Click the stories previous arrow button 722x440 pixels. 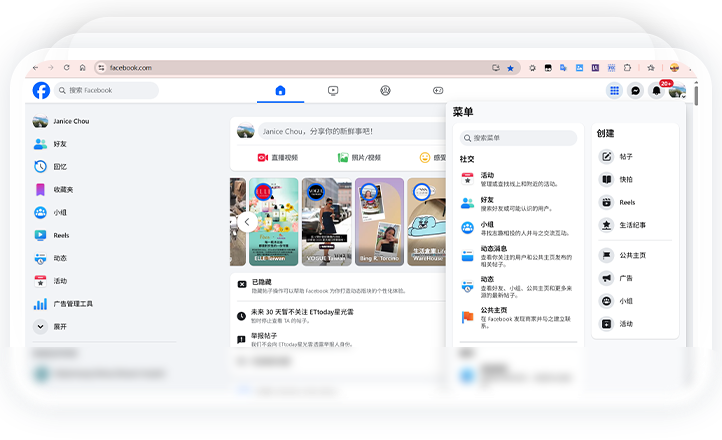pyautogui.click(x=247, y=222)
